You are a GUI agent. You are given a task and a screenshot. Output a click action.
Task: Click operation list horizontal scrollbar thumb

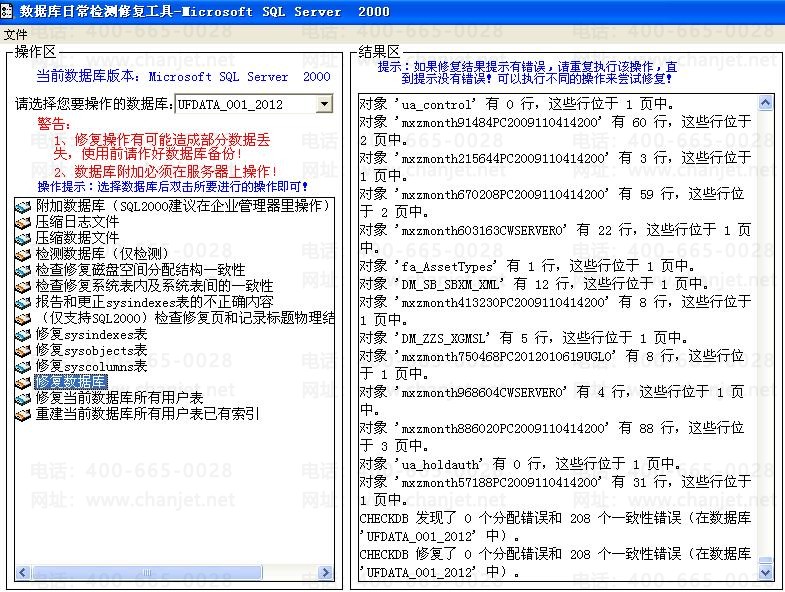tap(146, 572)
